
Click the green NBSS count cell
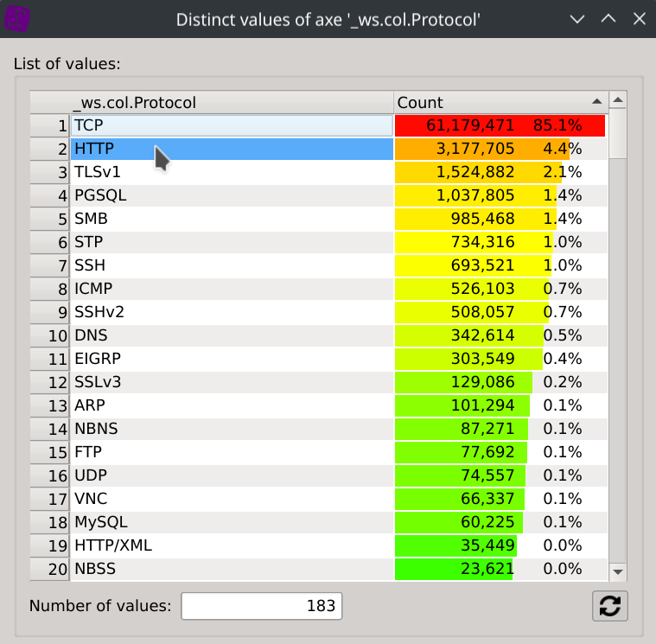point(500,569)
